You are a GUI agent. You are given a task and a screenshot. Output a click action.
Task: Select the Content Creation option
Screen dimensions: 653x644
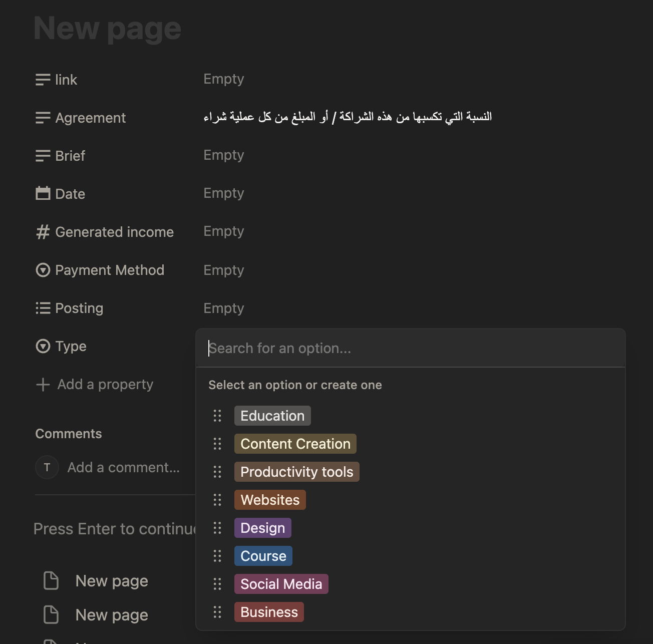[295, 444]
